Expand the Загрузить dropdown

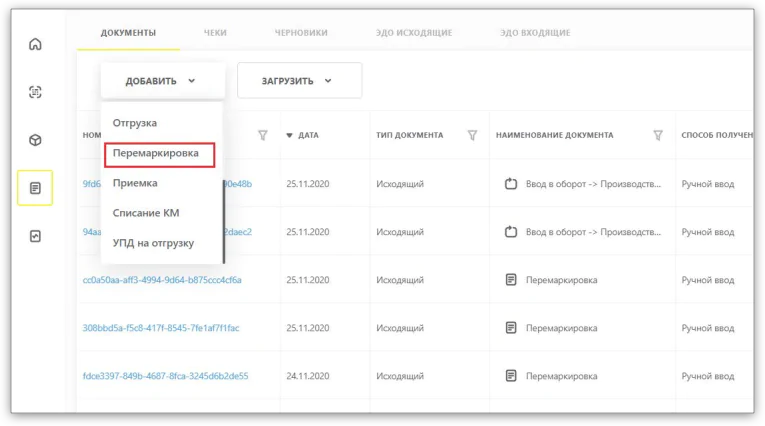(x=299, y=81)
